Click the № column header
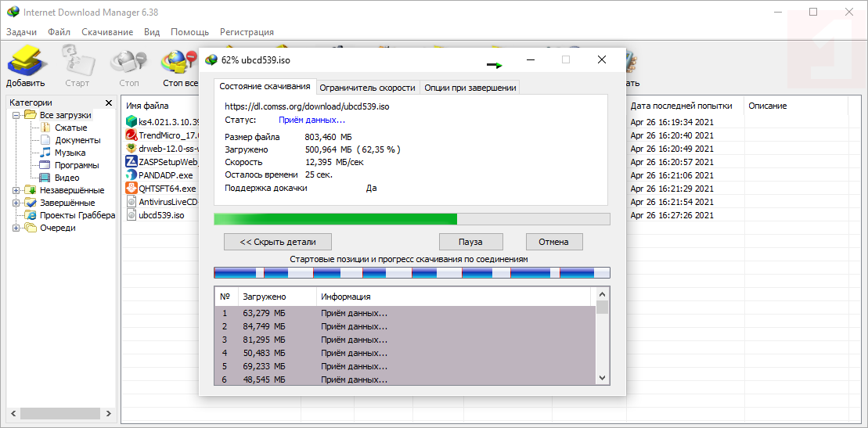The width and height of the screenshot is (868, 428). pyautogui.click(x=226, y=297)
